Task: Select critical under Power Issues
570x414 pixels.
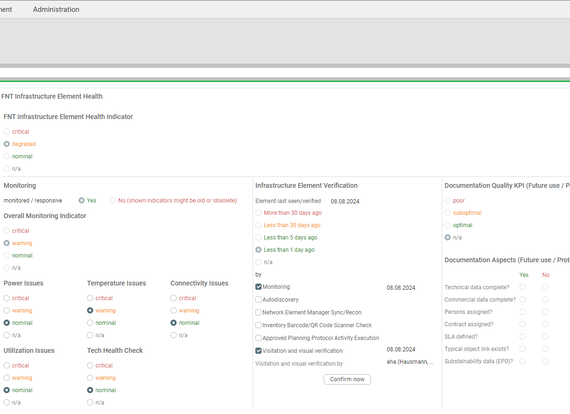Action: coord(7,298)
